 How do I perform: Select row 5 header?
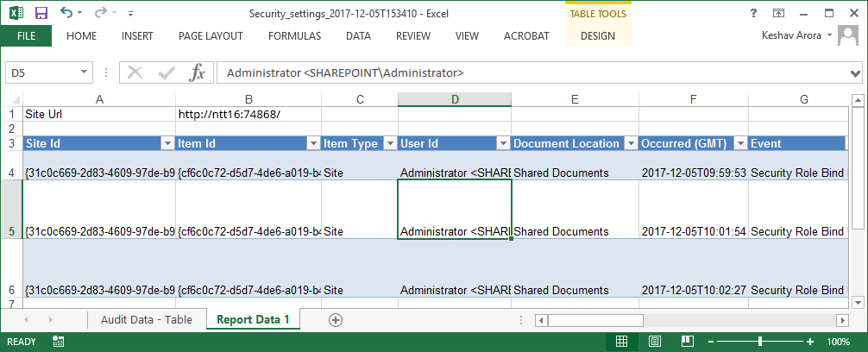tap(11, 209)
